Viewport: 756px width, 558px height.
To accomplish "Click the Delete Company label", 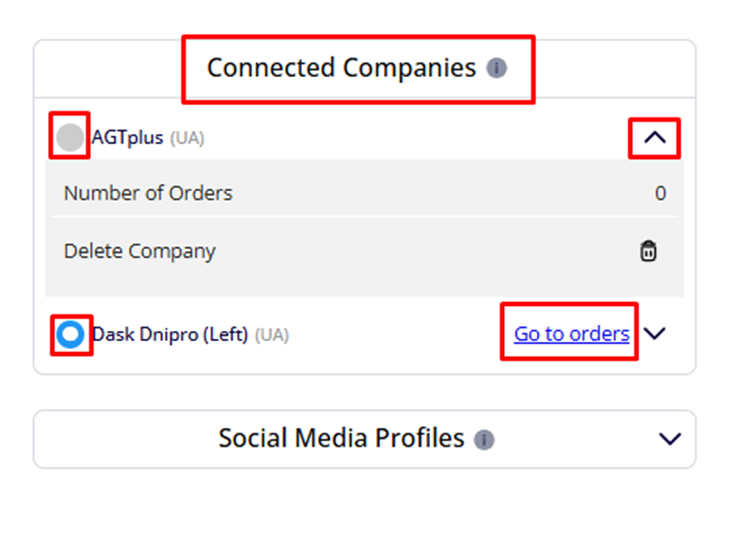I will (x=139, y=251).
